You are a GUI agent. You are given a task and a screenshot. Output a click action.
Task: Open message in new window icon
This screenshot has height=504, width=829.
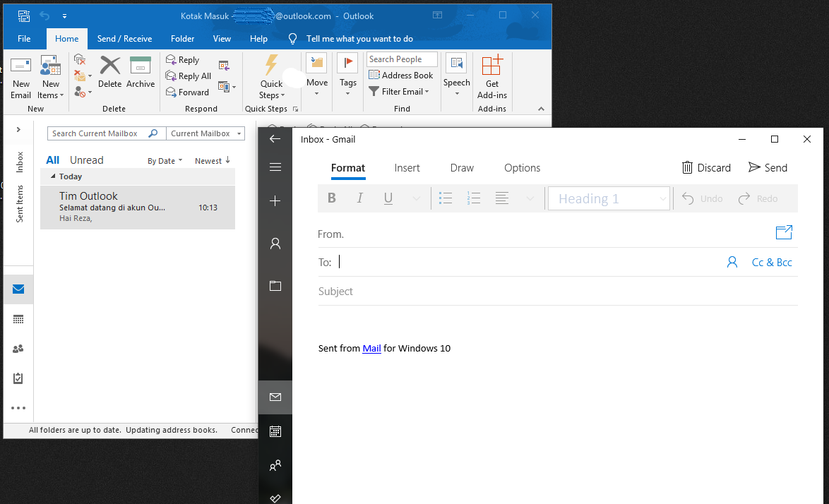[784, 232]
